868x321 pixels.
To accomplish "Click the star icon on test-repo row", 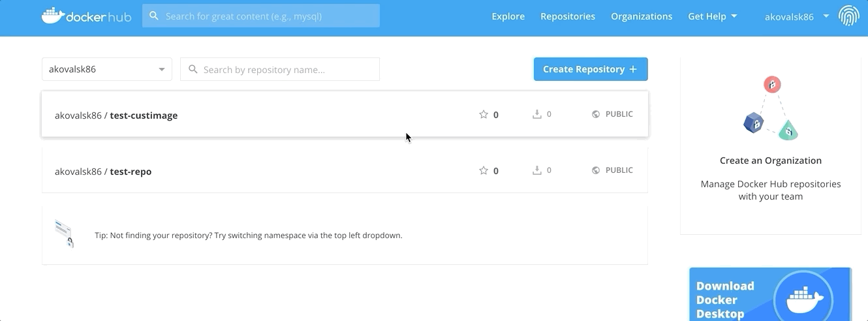I will [484, 170].
